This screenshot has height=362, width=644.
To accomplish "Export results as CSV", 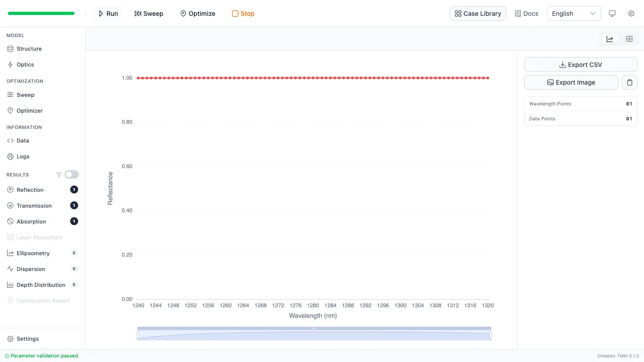I will pos(581,65).
